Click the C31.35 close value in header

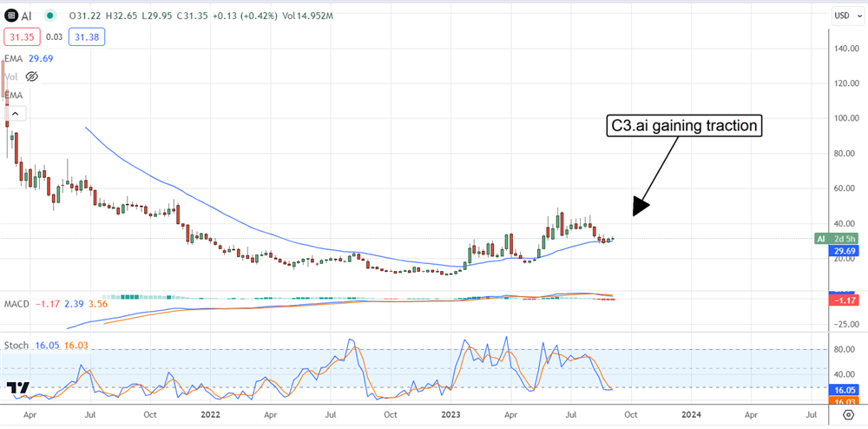click(194, 17)
